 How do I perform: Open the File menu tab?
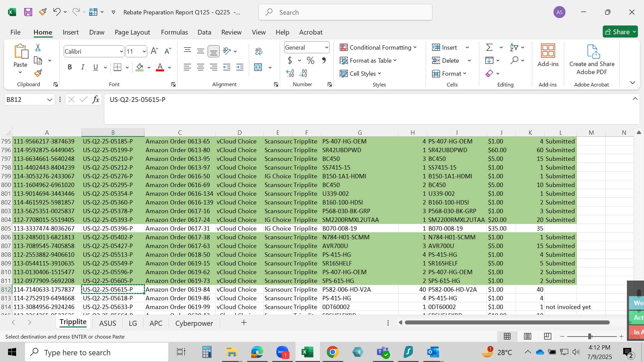pyautogui.click(x=15, y=32)
